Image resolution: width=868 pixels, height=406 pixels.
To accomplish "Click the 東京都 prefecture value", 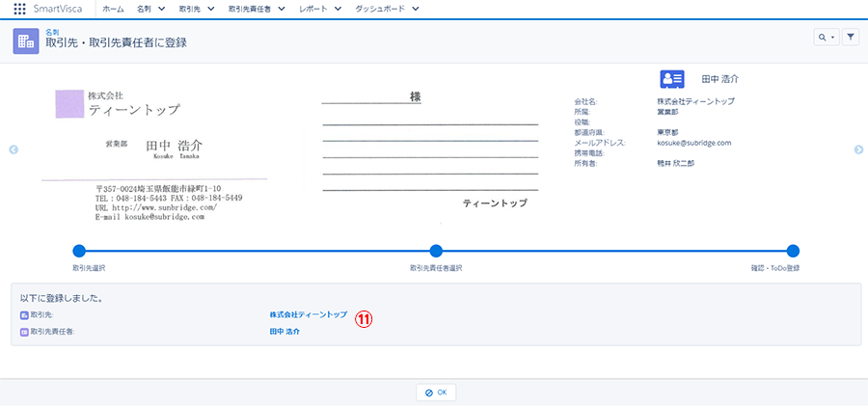I will [x=667, y=133].
